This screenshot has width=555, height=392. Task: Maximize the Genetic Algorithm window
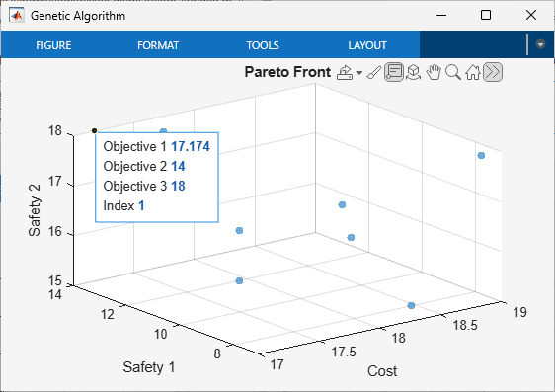click(486, 15)
